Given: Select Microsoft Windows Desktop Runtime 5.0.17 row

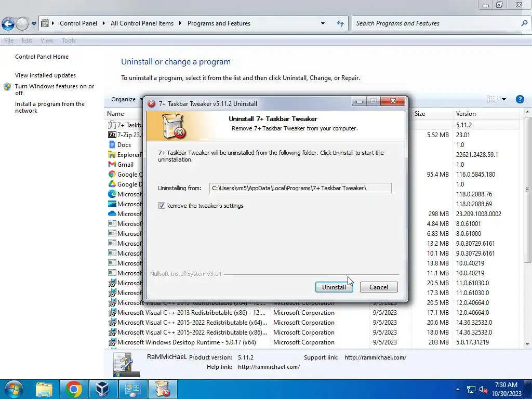Looking at the screenshot, I should point(313,342).
